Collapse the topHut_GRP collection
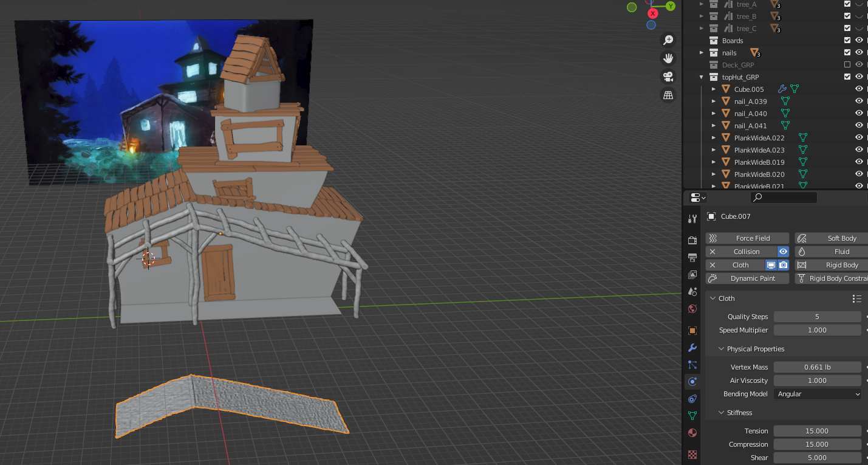The height and width of the screenshot is (465, 868). pos(702,77)
